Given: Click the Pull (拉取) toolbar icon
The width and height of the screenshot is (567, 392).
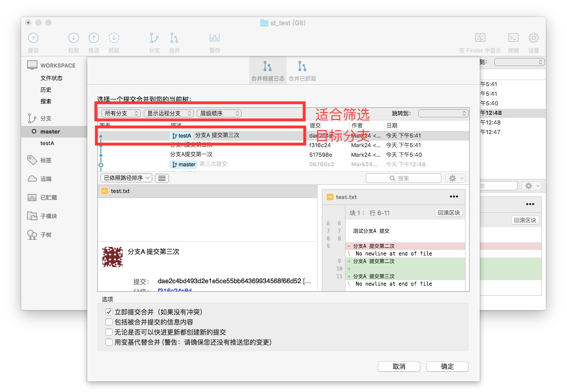Looking at the screenshot, I should (x=74, y=38).
